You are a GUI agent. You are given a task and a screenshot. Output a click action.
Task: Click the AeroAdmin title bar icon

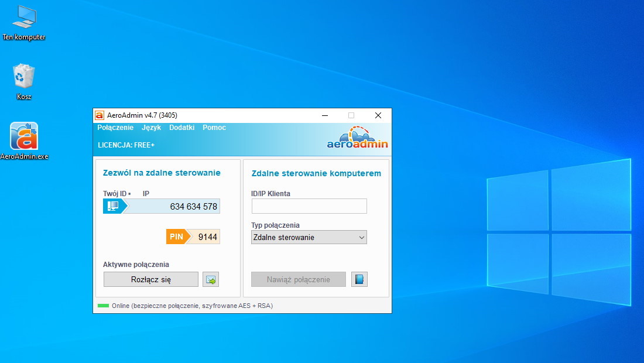pos(100,115)
